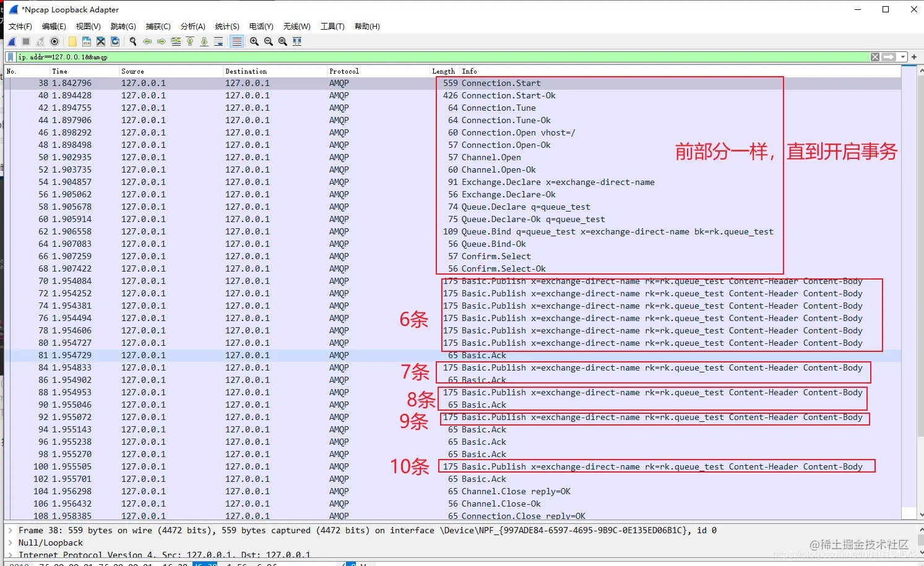Reload the capture file

(x=115, y=41)
